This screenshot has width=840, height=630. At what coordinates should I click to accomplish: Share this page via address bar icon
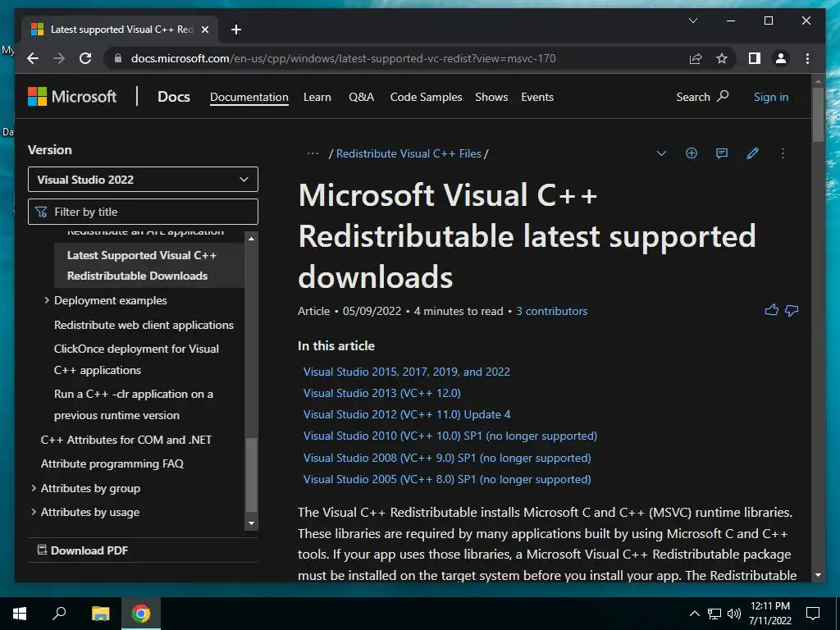click(x=696, y=58)
